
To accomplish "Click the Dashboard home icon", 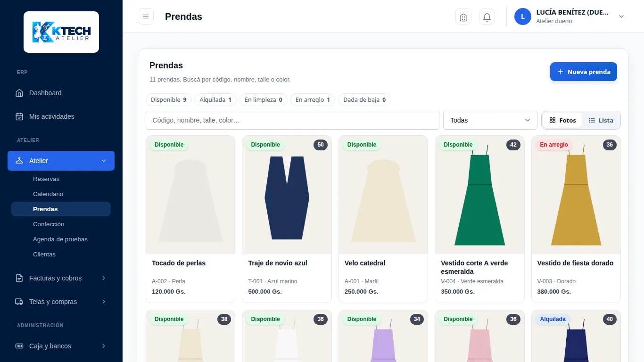I will point(19,93).
